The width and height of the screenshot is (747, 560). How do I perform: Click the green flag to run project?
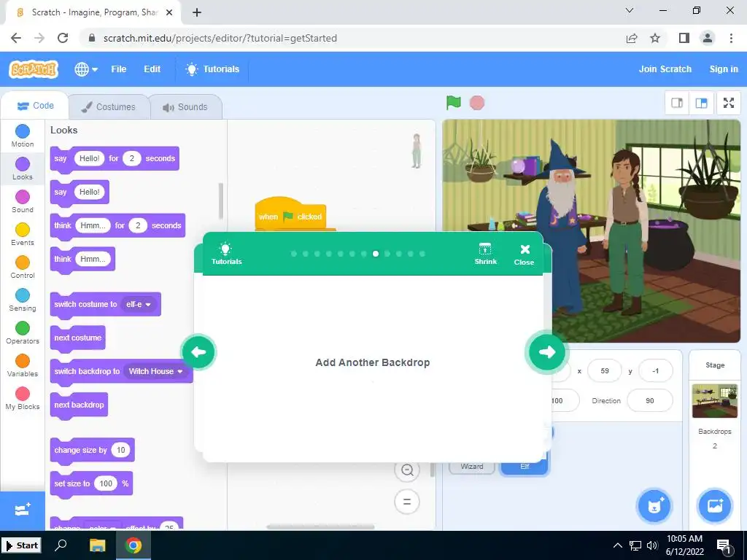click(x=453, y=102)
